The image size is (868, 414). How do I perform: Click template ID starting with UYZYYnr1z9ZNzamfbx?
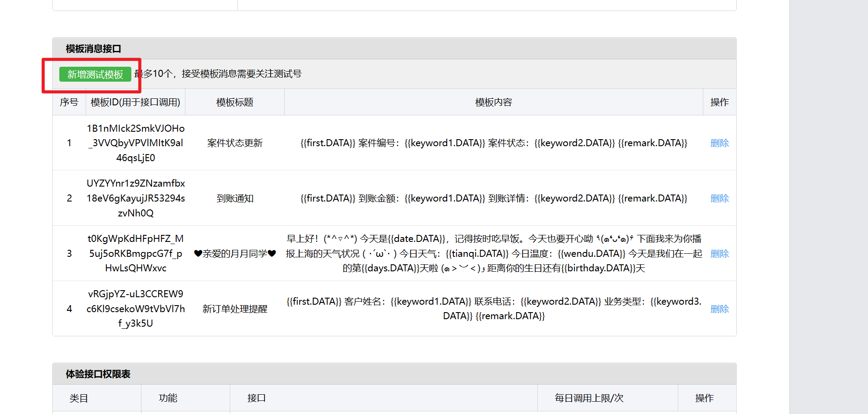(136, 198)
